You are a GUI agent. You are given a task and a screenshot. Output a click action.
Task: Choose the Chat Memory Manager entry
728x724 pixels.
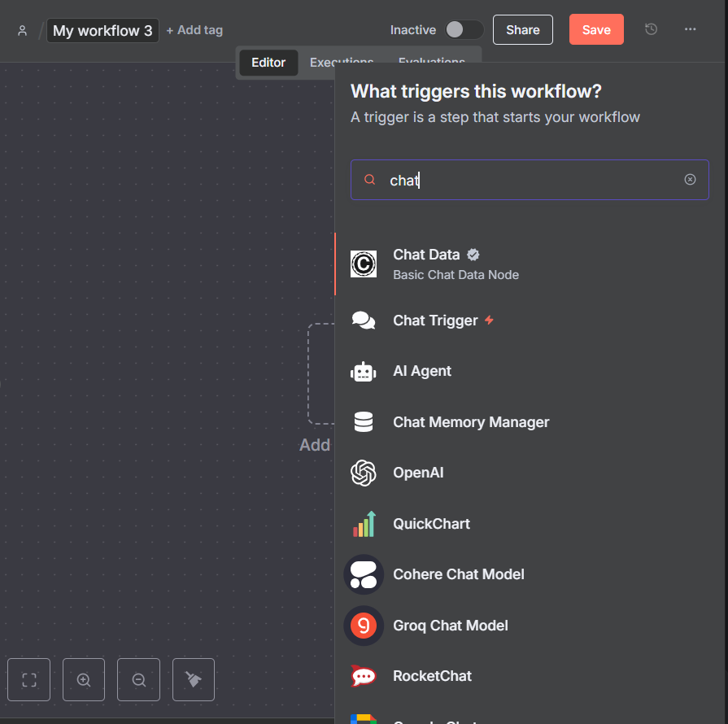[x=531, y=422]
